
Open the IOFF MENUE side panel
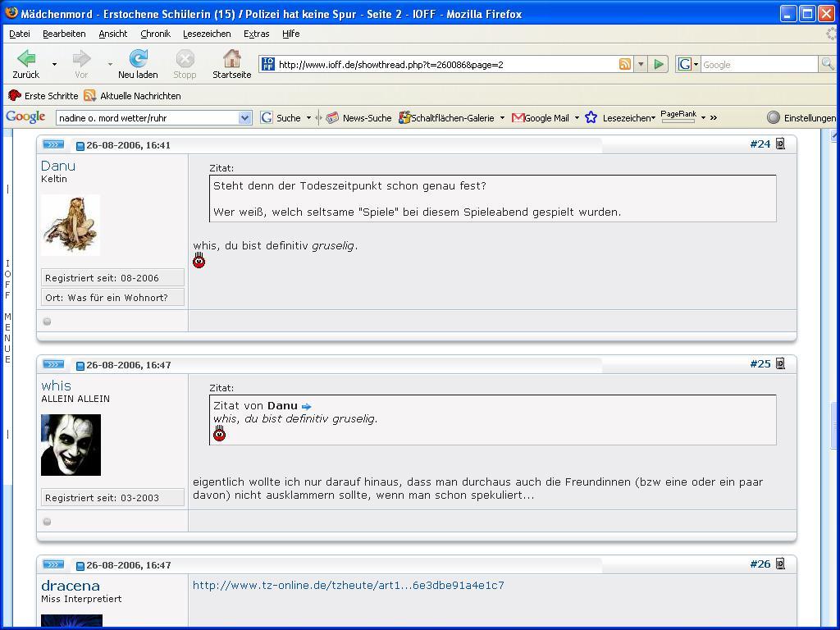point(7,311)
